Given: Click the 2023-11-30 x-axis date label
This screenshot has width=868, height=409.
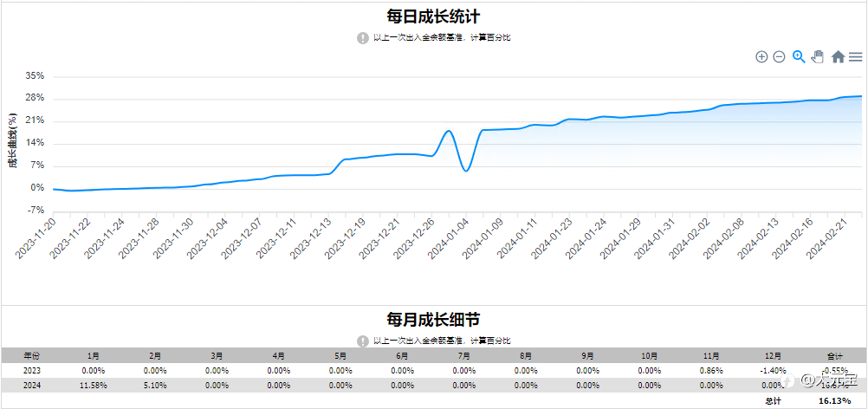Looking at the screenshot, I should [172, 238].
